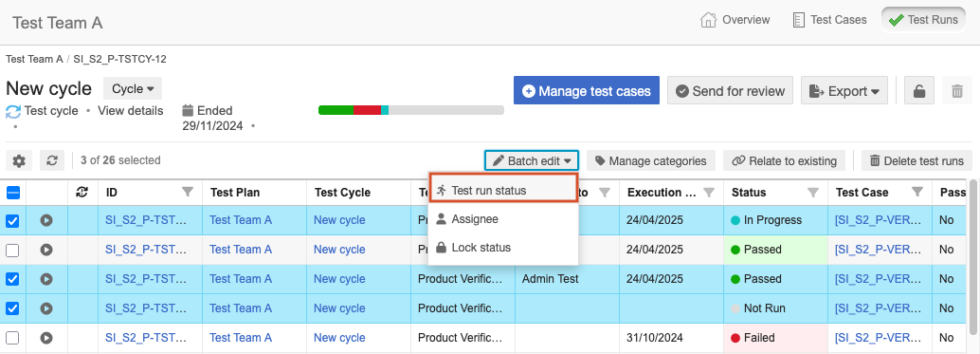Image resolution: width=980 pixels, height=354 pixels.
Task: Switch to the Test Runs tab
Action: coord(924,20)
